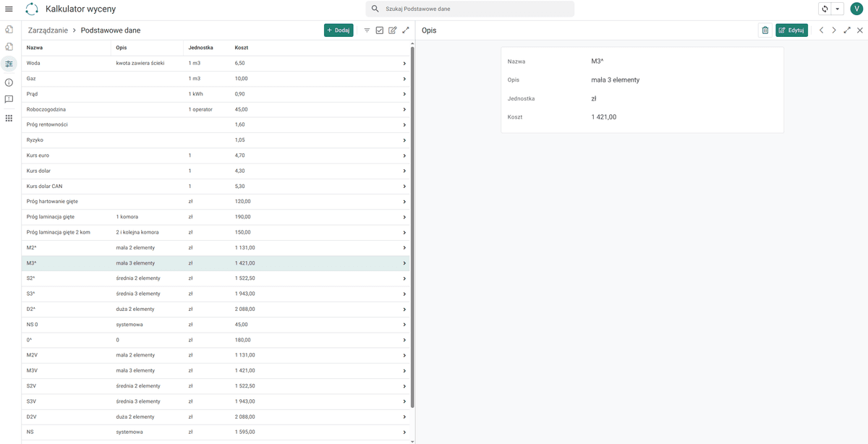This screenshot has height=444, width=868.
Task: Open the info icon in left sidebar
Action: coord(9,82)
